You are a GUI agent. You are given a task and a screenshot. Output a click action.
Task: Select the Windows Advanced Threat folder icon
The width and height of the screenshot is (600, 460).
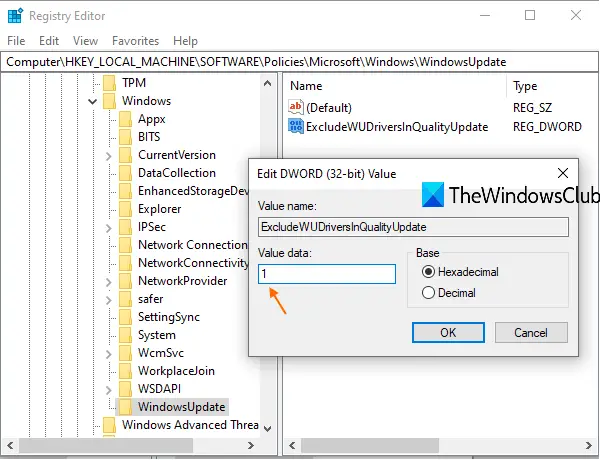(x=109, y=425)
